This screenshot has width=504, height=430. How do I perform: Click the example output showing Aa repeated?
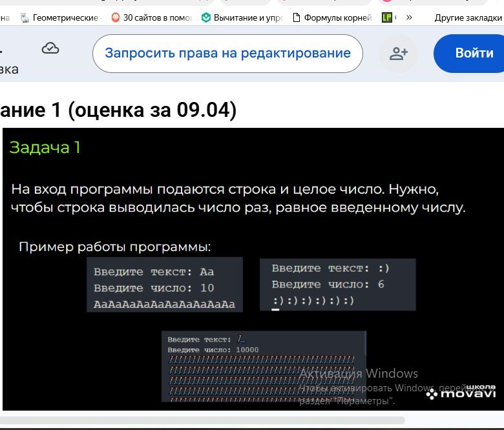(165, 285)
